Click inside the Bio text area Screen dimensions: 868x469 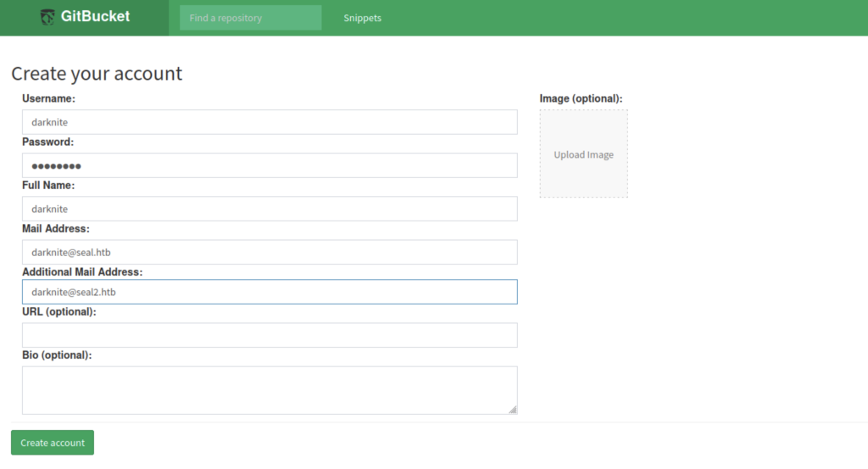pyautogui.click(x=270, y=390)
